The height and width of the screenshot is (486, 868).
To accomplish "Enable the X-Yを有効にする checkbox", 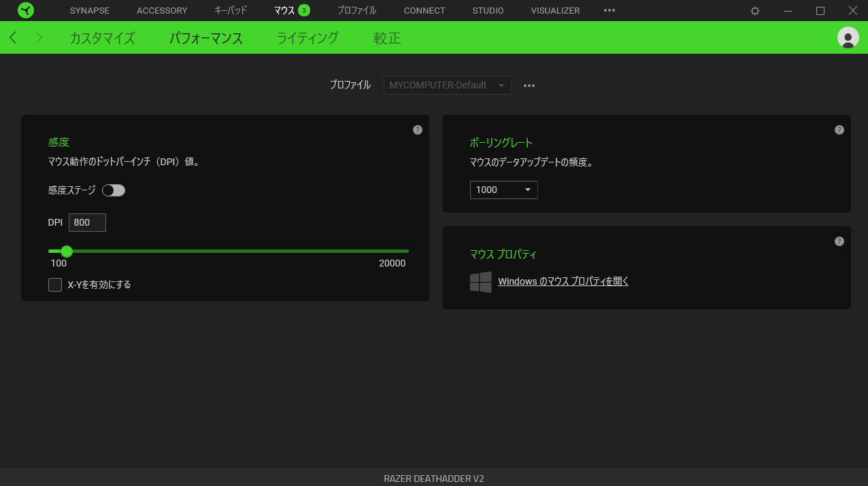I will pyautogui.click(x=55, y=285).
